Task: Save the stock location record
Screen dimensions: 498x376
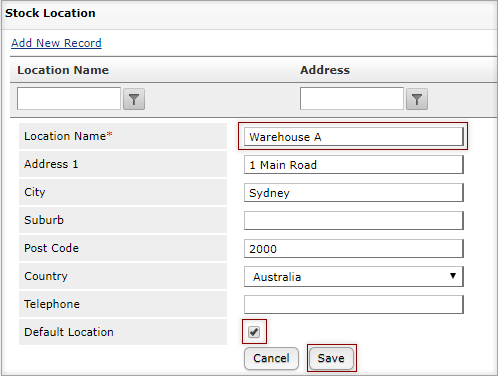Action: point(331,358)
